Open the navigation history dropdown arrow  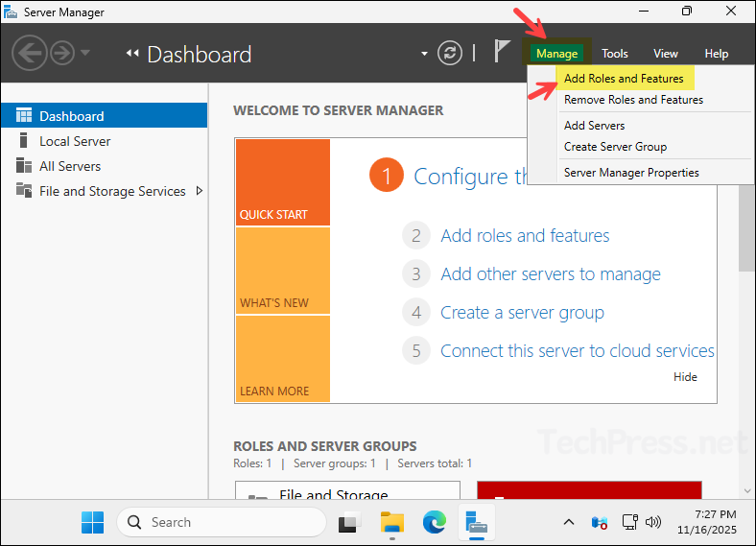85,53
